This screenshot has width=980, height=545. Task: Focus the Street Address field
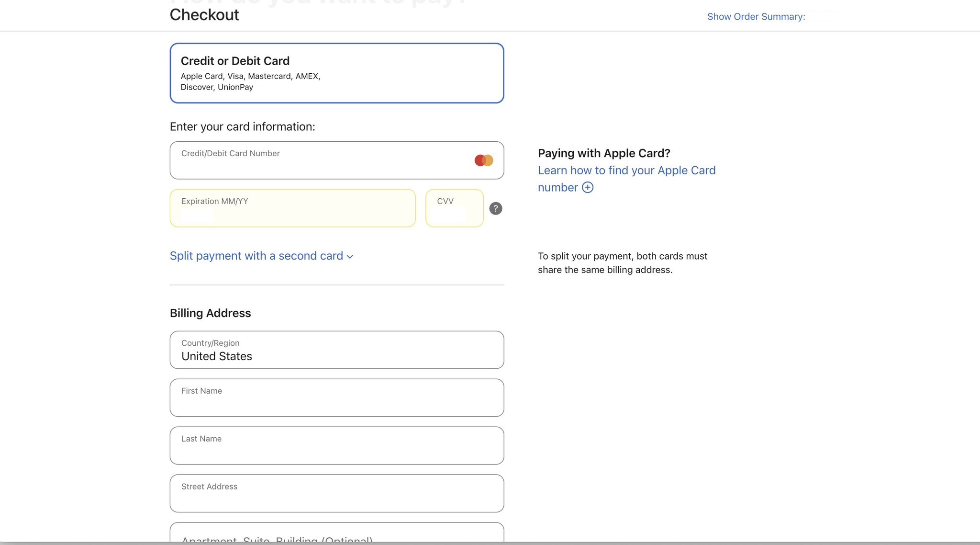click(x=337, y=493)
